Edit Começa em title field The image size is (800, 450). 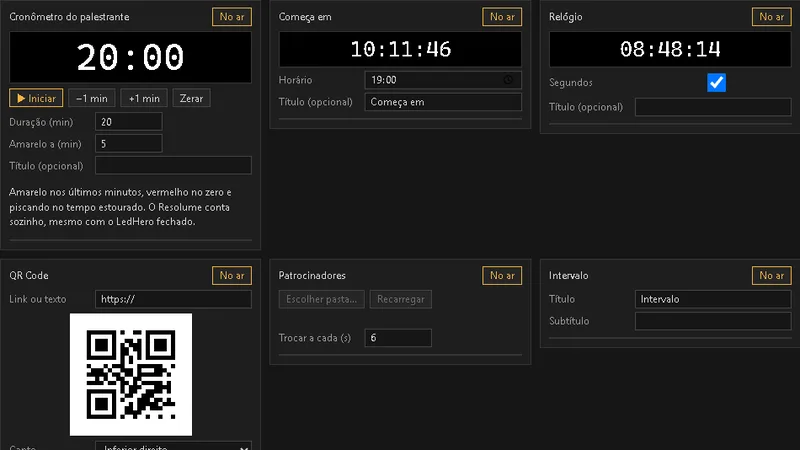[x=443, y=102]
